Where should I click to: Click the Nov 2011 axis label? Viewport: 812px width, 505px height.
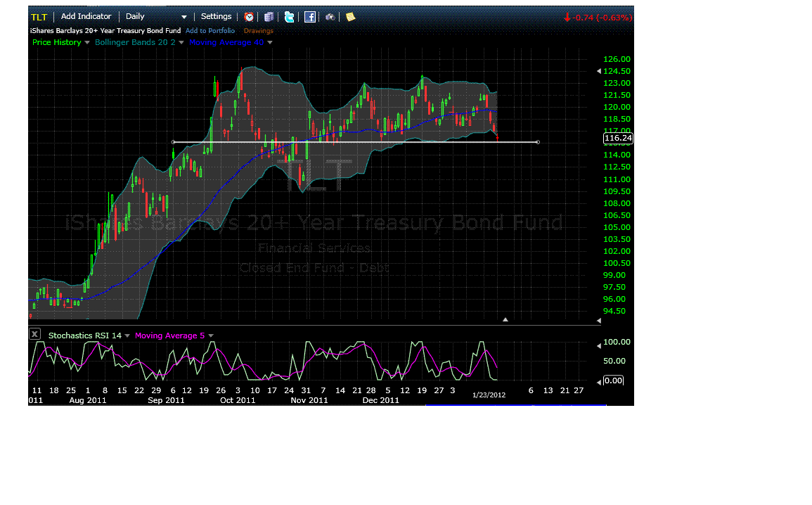pyautogui.click(x=309, y=400)
